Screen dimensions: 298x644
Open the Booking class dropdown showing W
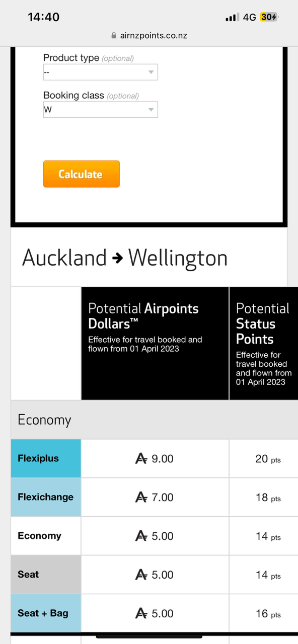tap(101, 110)
